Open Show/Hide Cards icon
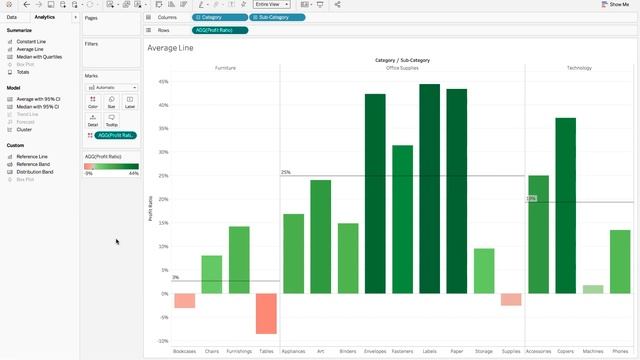The image size is (640, 360). 304,4
